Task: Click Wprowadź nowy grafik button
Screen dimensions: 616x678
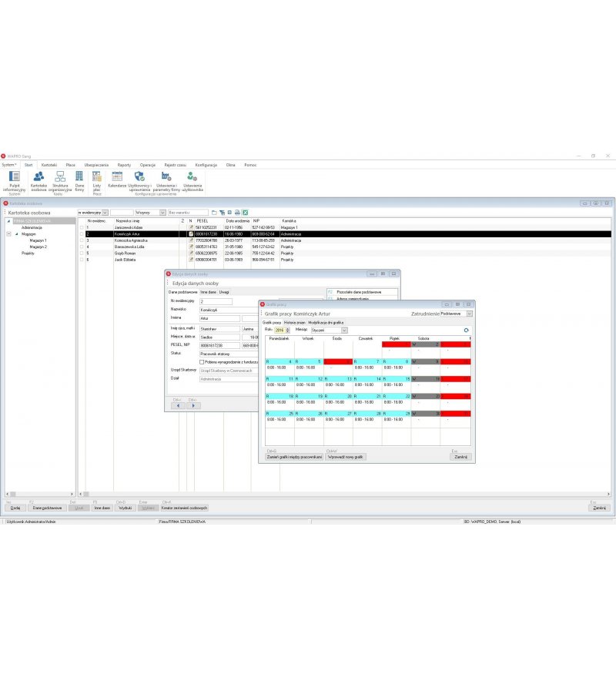Action: 346,457
